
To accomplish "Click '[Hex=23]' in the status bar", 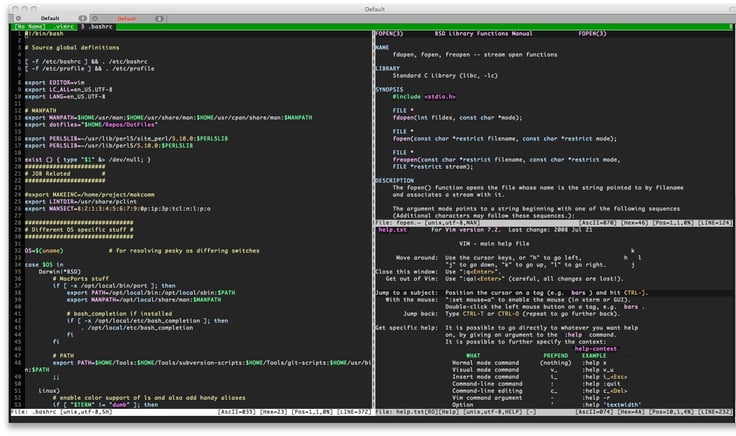I will pos(273,412).
